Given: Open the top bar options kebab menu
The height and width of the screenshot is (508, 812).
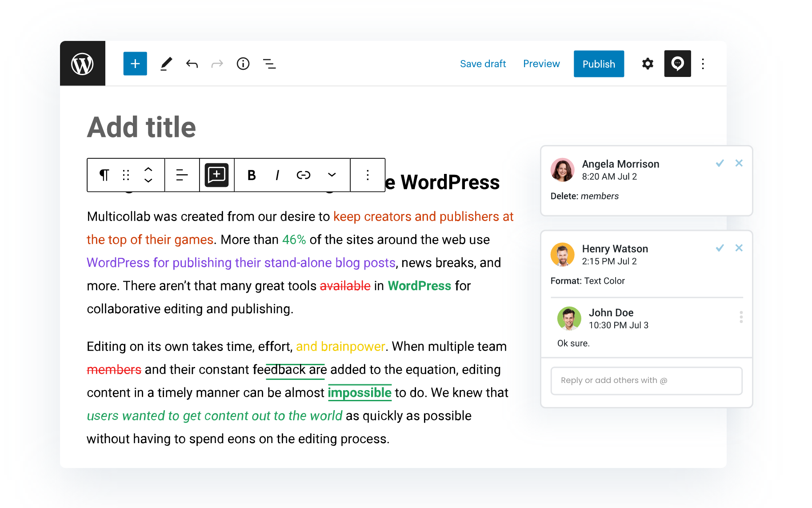Looking at the screenshot, I should [x=703, y=64].
